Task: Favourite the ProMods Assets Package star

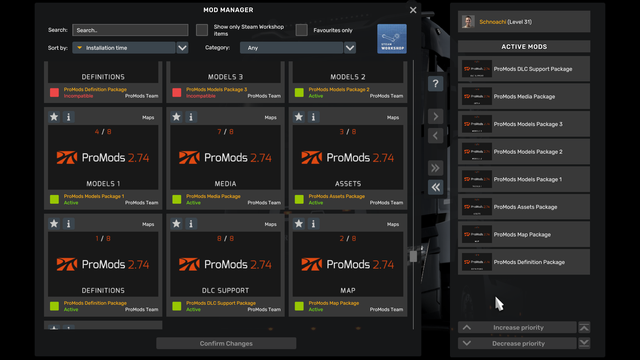Action: pos(299,117)
